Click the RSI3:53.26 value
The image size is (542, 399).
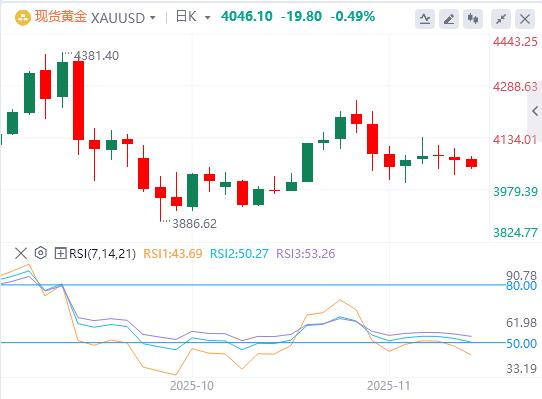[x=306, y=253]
